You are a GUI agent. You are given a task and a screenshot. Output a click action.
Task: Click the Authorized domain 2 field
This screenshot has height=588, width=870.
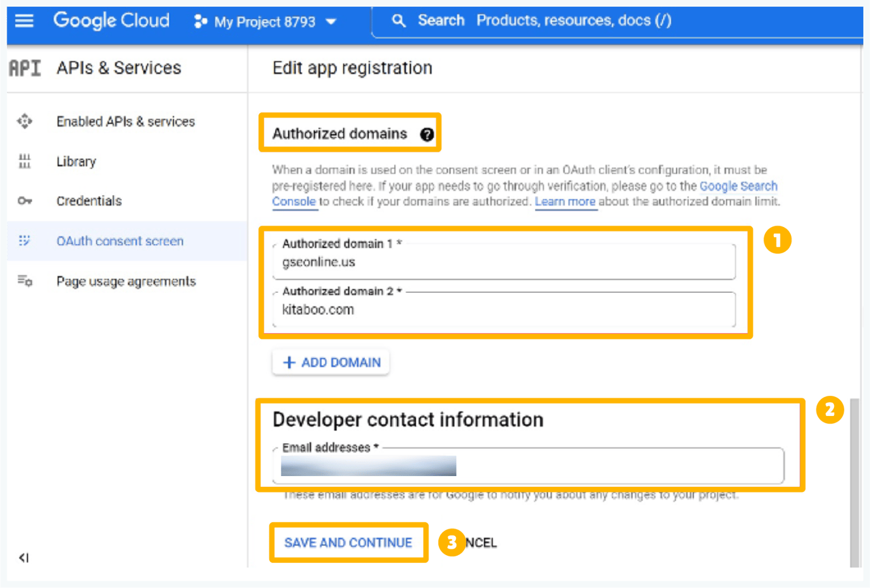click(504, 310)
